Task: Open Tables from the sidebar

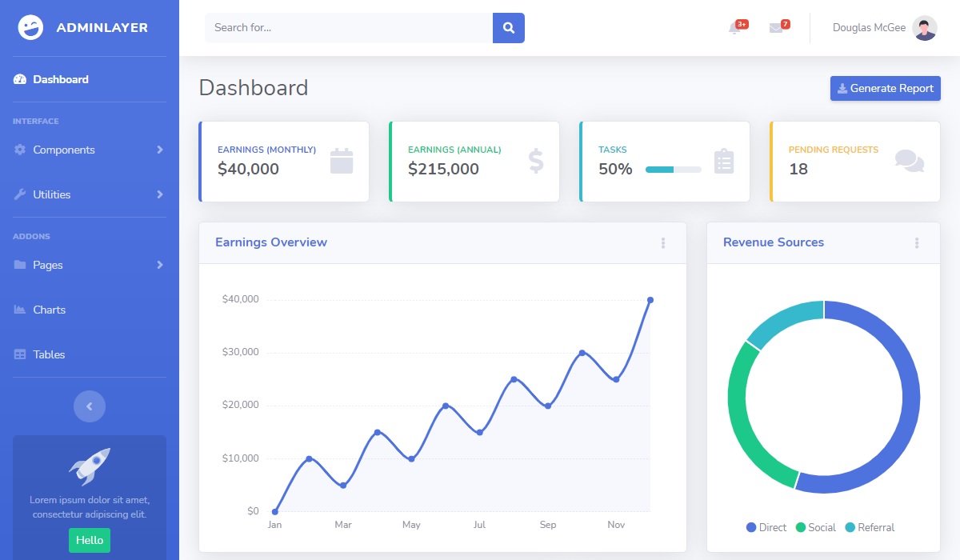Action: (x=49, y=354)
